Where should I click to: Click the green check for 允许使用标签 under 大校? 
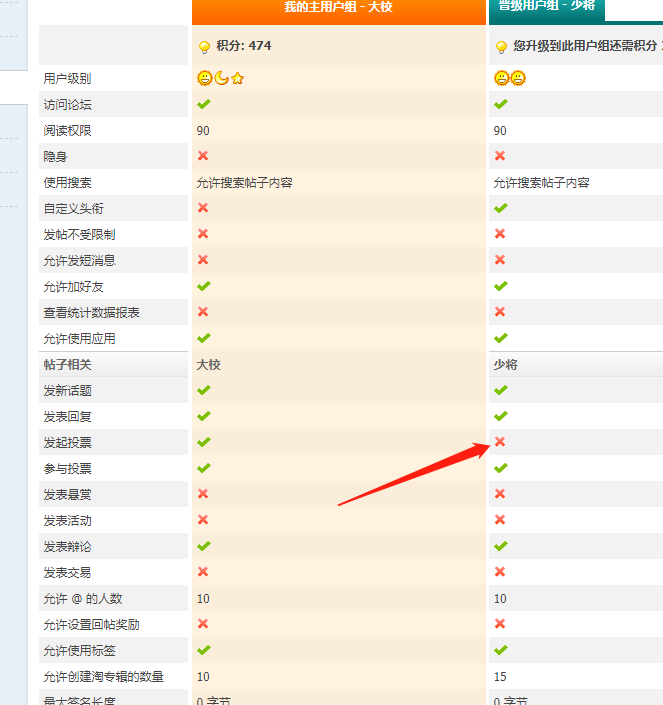204,650
